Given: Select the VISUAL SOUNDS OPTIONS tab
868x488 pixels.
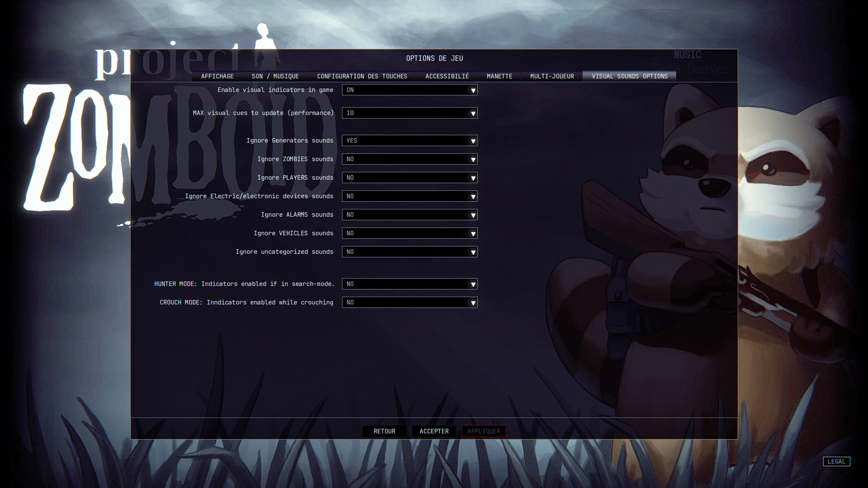Looking at the screenshot, I should coord(630,76).
